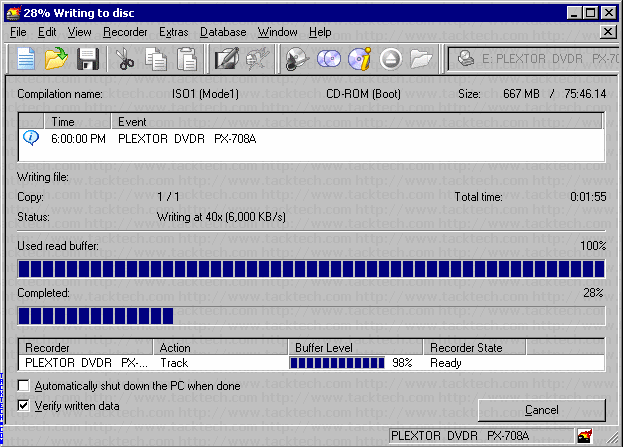Click the recorder Buffer Level bar at 98%

(337, 363)
